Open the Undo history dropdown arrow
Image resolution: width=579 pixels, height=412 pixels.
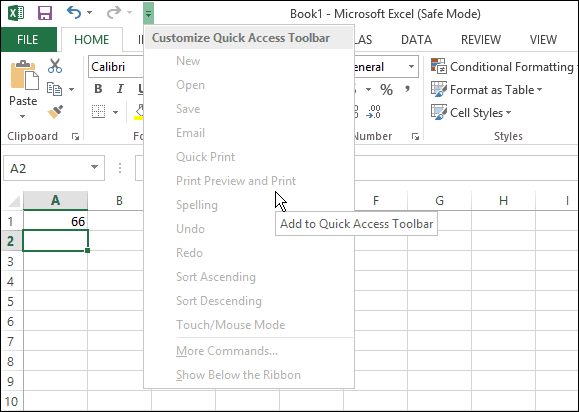[89, 13]
